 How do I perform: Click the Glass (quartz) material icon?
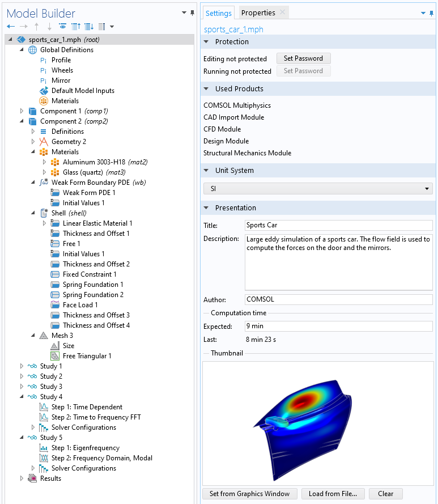[55, 172]
